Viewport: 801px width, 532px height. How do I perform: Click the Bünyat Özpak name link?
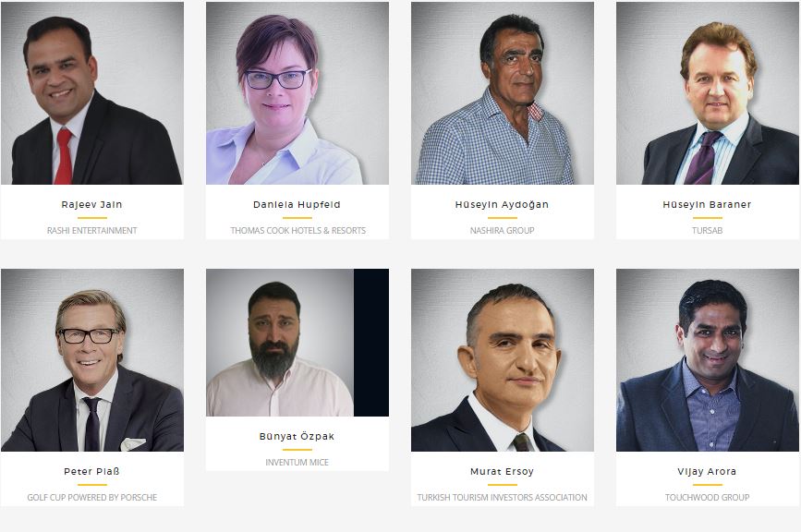click(x=297, y=437)
